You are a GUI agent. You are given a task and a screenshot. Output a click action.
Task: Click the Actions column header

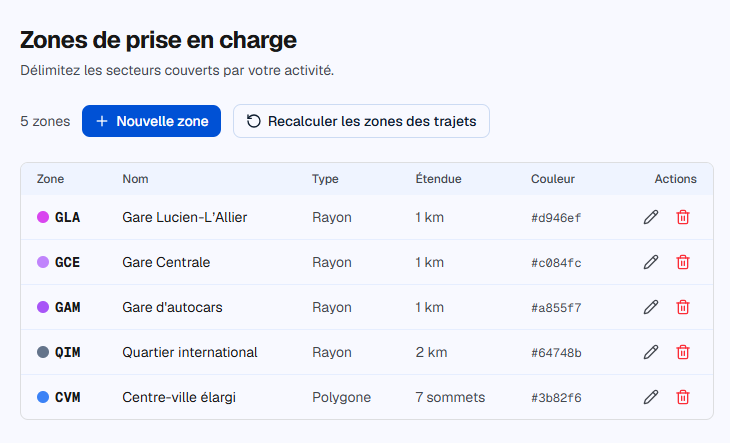coord(675,179)
